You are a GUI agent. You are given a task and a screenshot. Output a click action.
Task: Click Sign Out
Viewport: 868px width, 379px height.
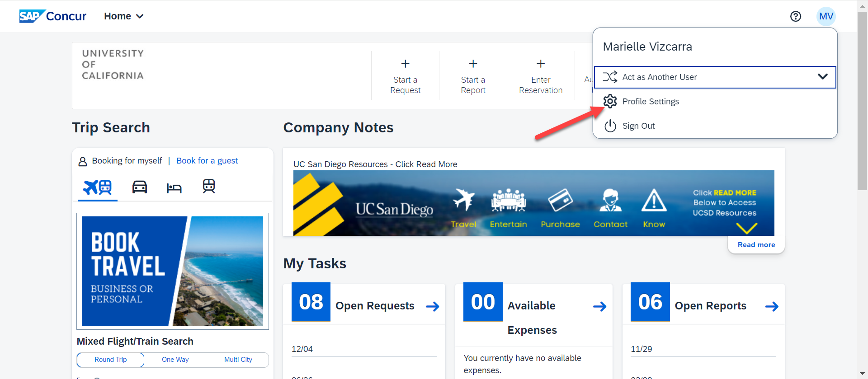click(x=638, y=126)
